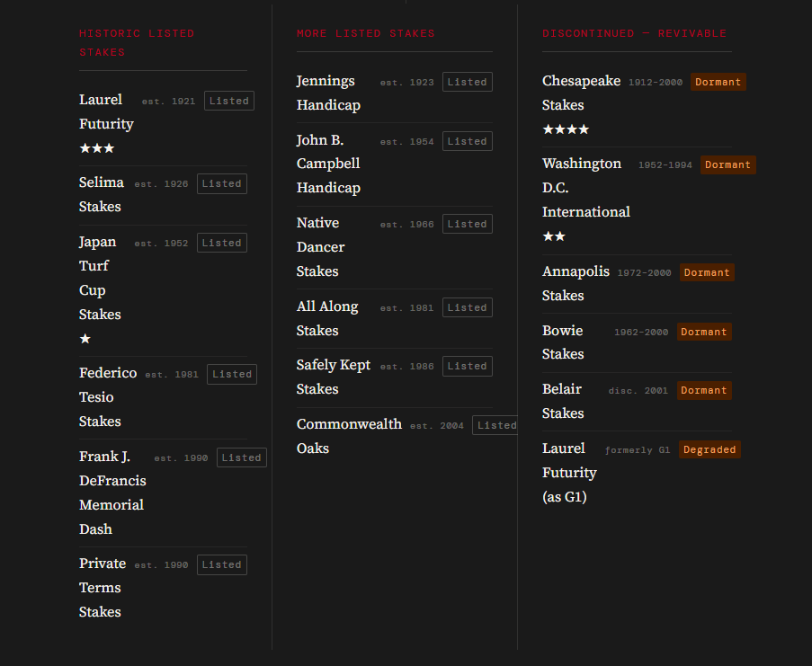The image size is (812, 666).
Task: Click the est. 1921 date label
Action: tap(169, 102)
